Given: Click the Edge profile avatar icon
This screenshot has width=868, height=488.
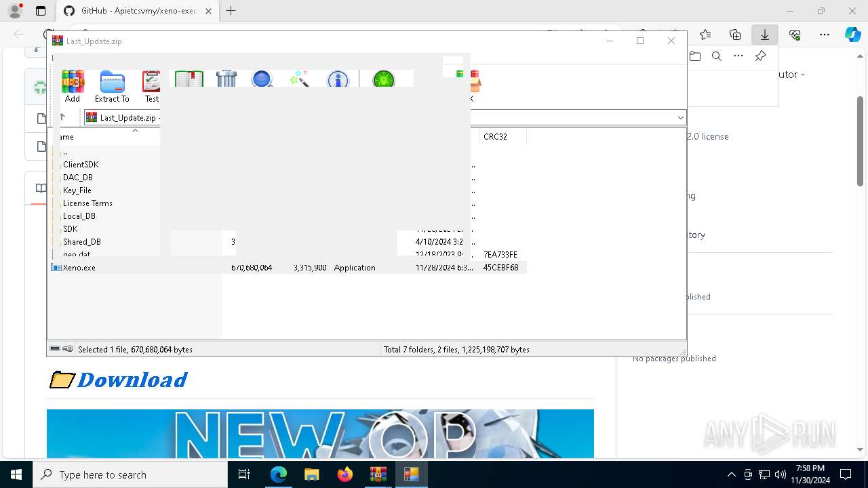Looking at the screenshot, I should 15,11.
